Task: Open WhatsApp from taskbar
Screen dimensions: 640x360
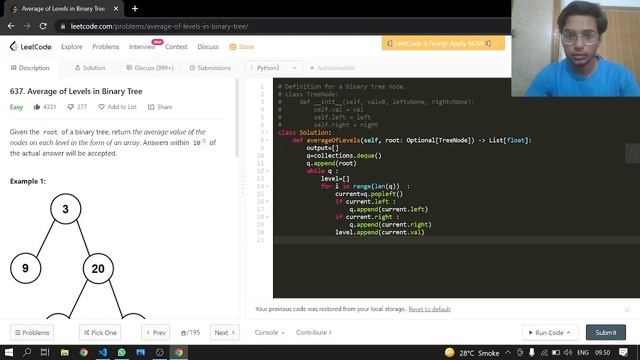Action: coord(122,352)
